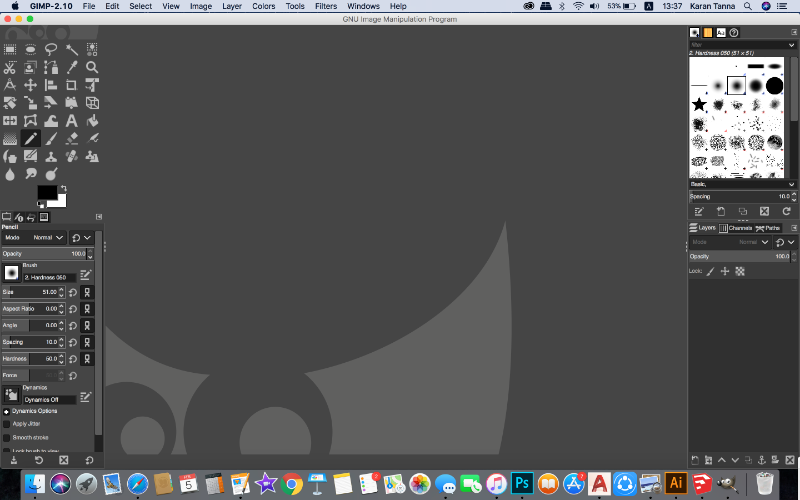Swap foreground and background colors arrow

click(x=64, y=188)
